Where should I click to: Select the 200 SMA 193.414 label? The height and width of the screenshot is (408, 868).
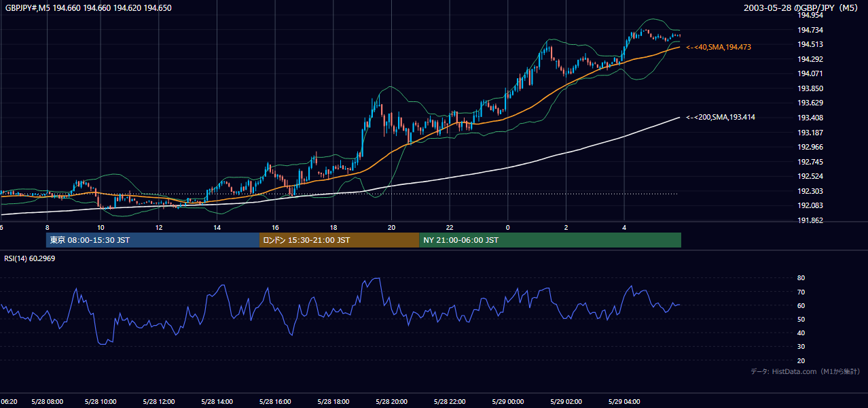click(x=721, y=118)
